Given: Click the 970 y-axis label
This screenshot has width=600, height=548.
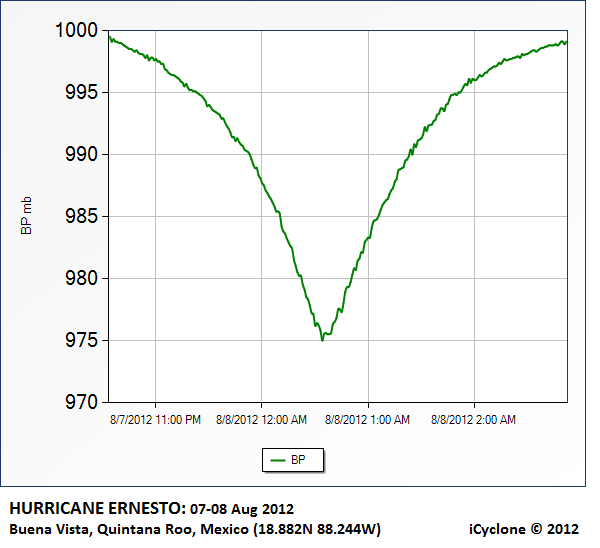Looking at the screenshot, I should [82, 402].
